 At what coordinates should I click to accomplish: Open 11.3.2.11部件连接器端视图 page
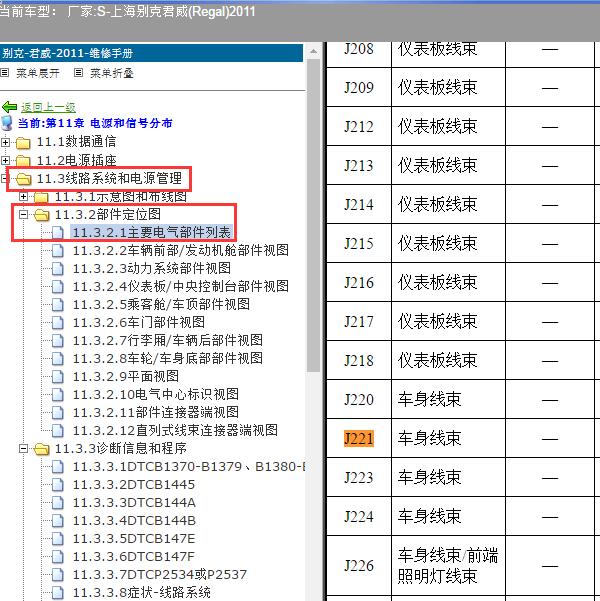pos(156,412)
